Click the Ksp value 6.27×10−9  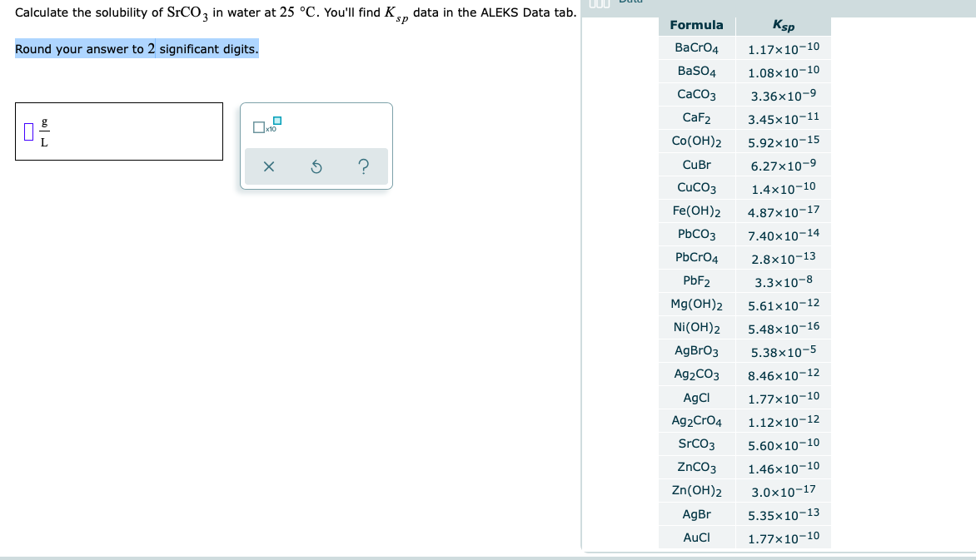[x=784, y=165]
